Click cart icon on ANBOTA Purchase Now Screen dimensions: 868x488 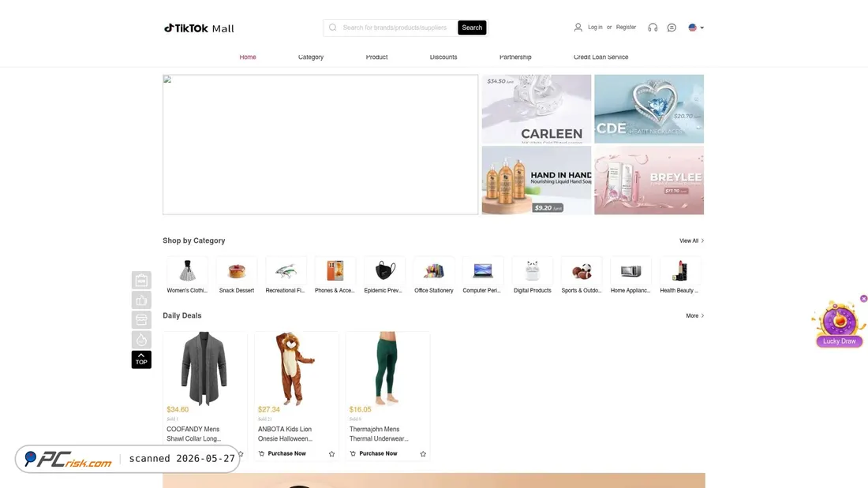(261, 453)
